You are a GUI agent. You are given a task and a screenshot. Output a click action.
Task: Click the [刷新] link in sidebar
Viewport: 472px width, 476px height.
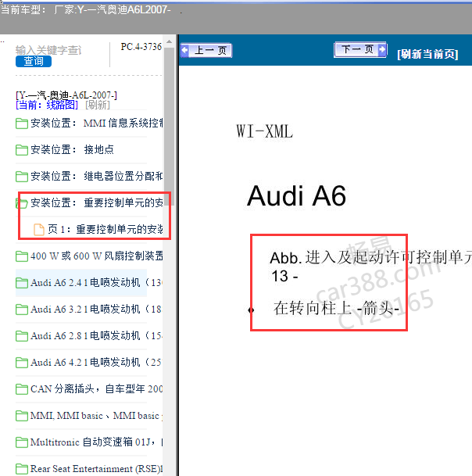tap(98, 105)
